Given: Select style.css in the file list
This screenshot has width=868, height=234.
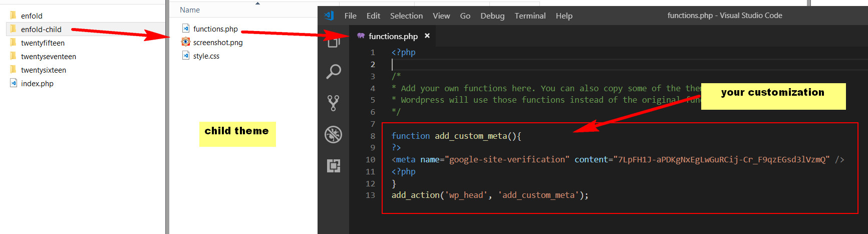Looking at the screenshot, I should click(206, 56).
